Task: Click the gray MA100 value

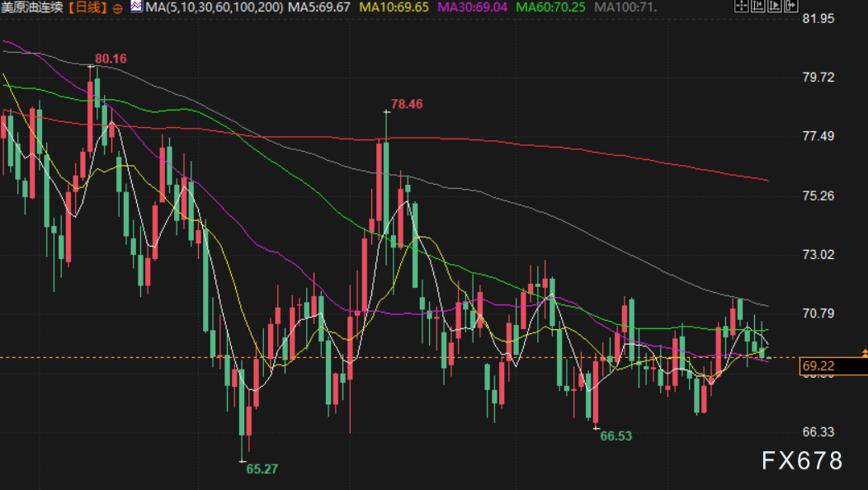Action: [625, 7]
